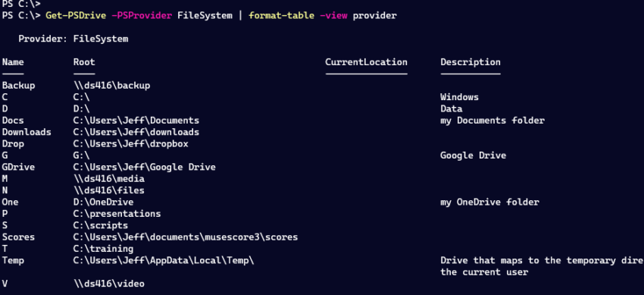Click C:\Users\Jeff\Documents path
Viewport: 644px width, 295px height.
[136, 121]
